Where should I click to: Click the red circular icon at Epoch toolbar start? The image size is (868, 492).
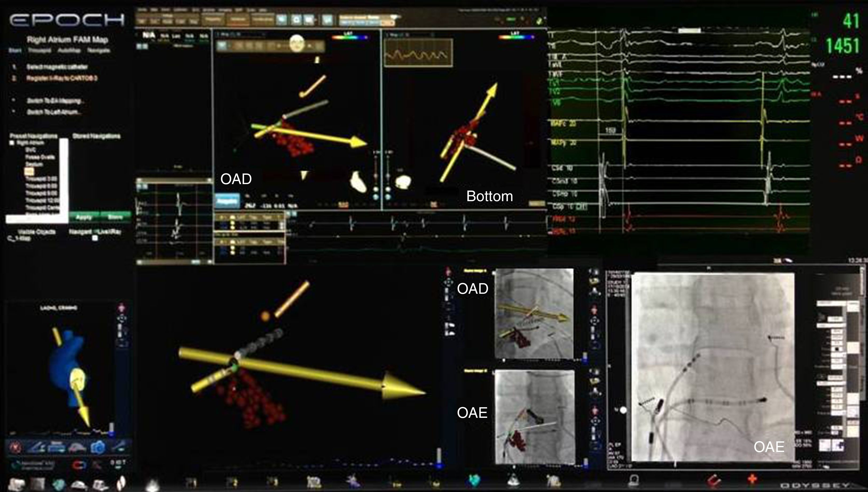[x=15, y=448]
